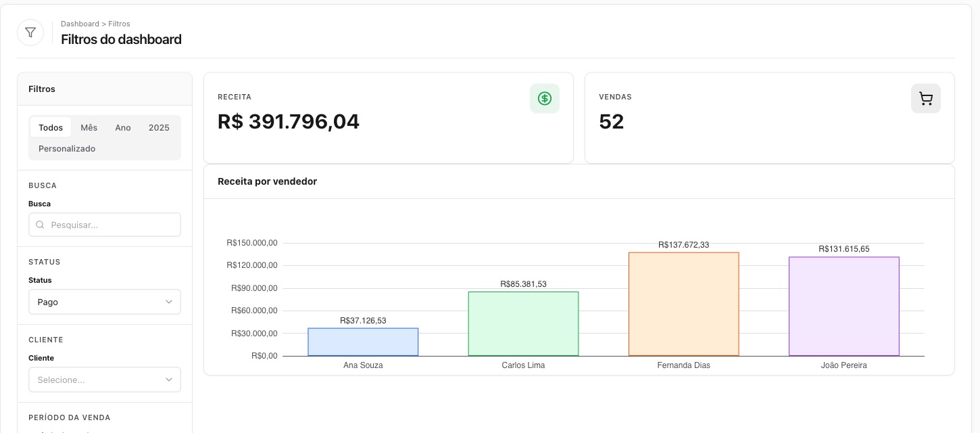Open the Status dropdown showing Pago
This screenshot has height=433, width=980.
click(105, 302)
